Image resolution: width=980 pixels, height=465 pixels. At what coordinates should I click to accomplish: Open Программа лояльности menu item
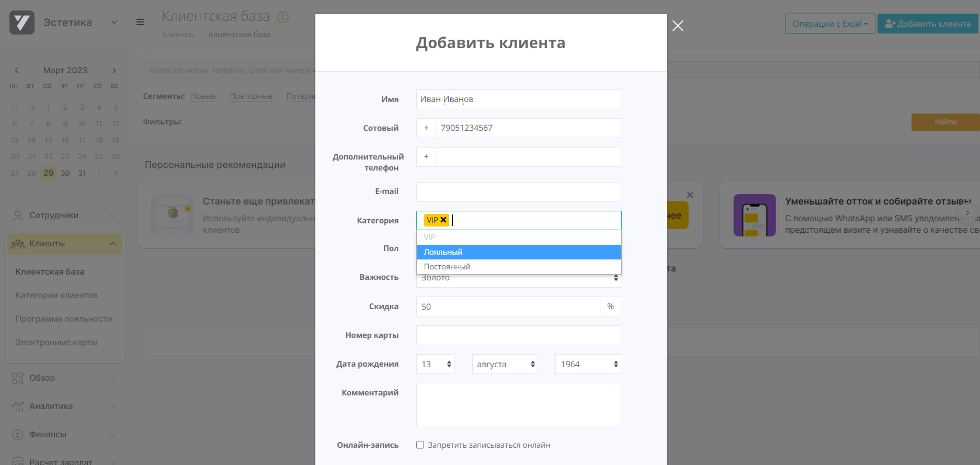click(x=64, y=319)
